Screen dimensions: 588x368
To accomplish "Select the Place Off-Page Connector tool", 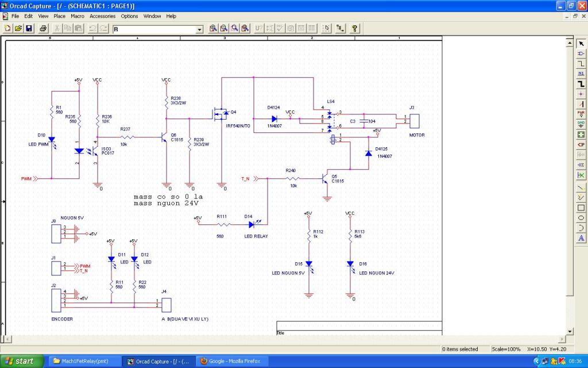I will (581, 165).
